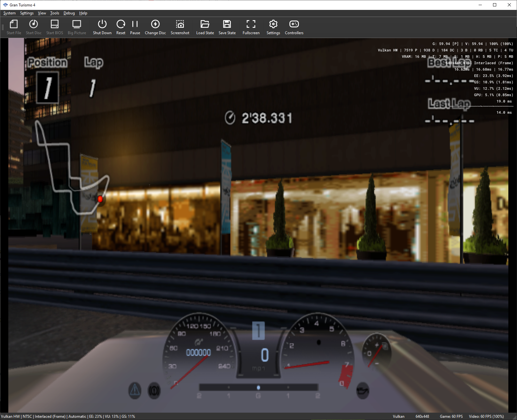Click the toolbar drag handle grip

pos(3,27)
